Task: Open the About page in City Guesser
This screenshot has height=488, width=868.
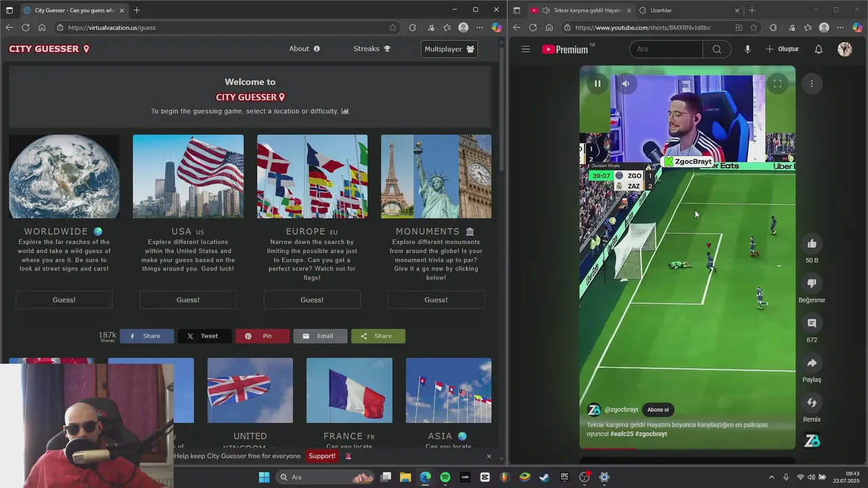Action: point(304,49)
